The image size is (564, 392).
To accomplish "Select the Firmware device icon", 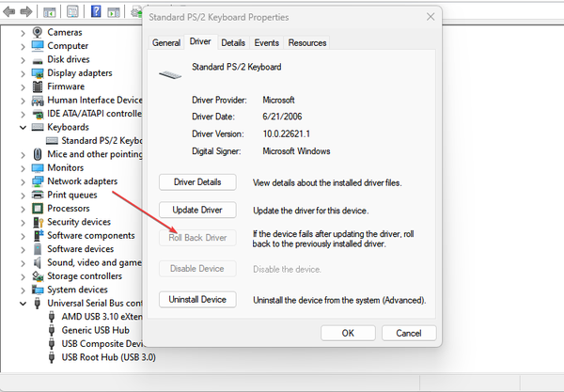I will pos(38,86).
